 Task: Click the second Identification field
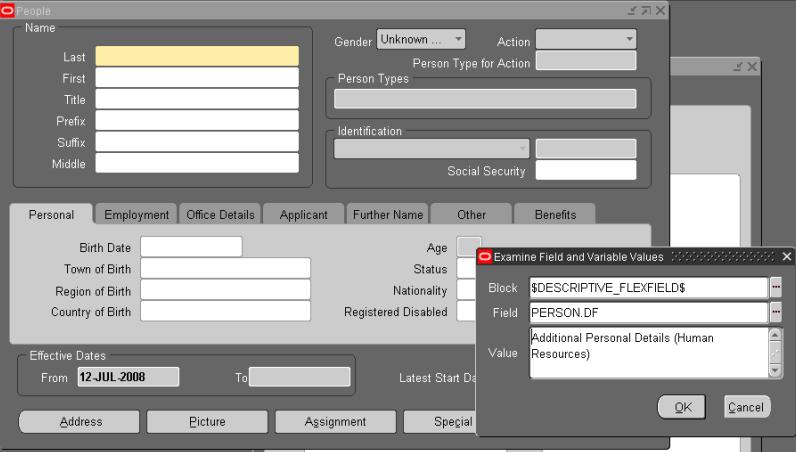586,149
